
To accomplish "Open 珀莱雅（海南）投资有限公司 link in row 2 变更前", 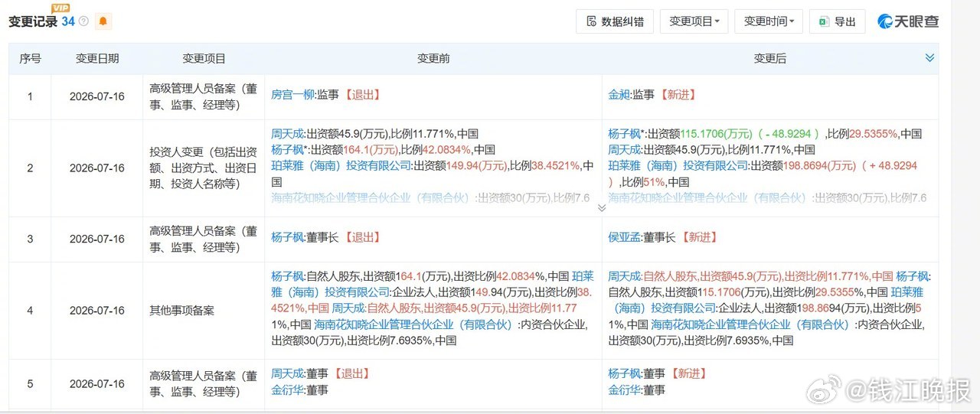I will (341, 166).
